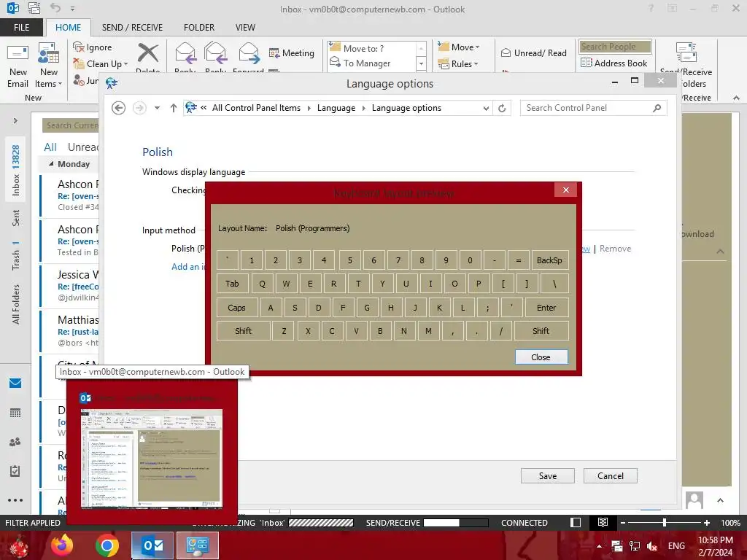Image resolution: width=747 pixels, height=560 pixels.
Task: Click the Delete X icon in ribbon
Action: tap(148, 52)
